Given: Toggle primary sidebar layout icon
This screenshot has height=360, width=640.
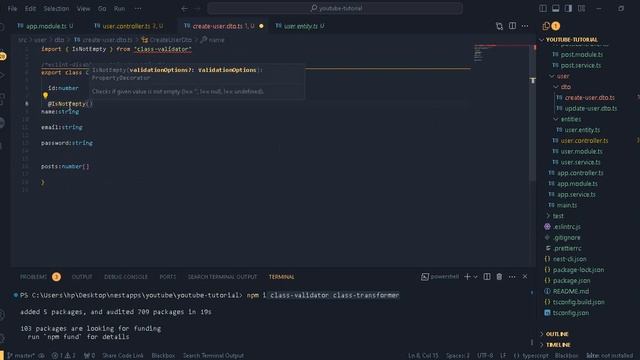Looking at the screenshot, I should point(543,8).
